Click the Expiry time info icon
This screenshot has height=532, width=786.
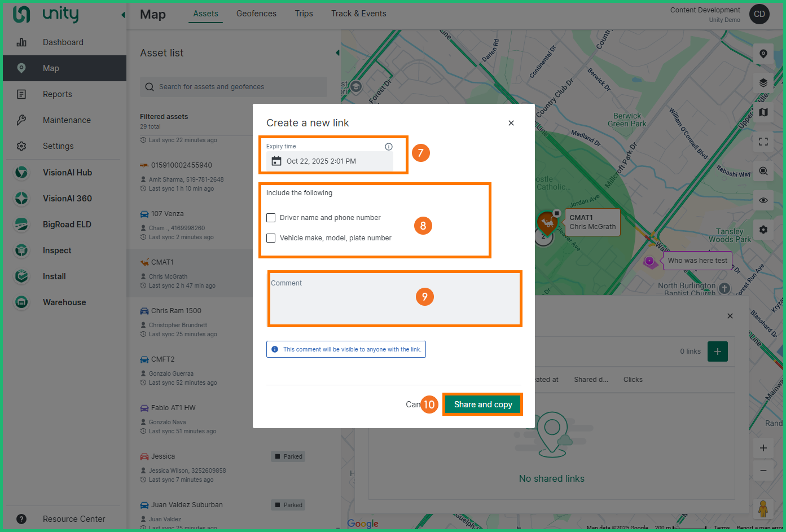click(x=388, y=147)
